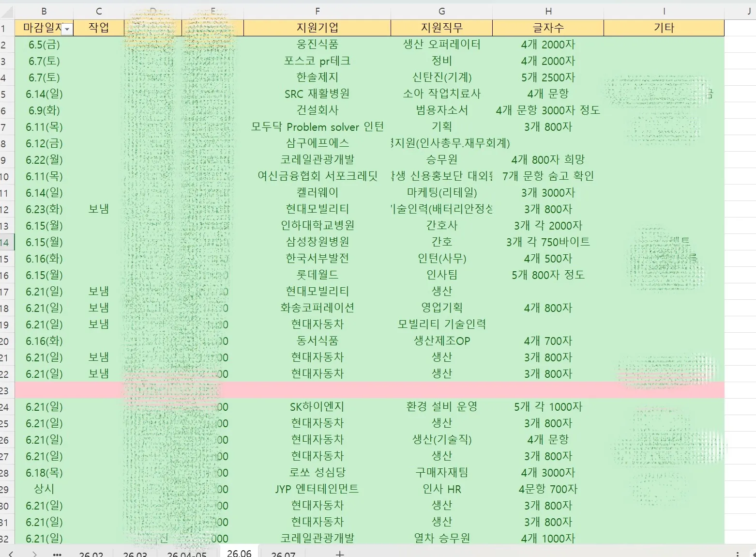The image size is (756, 557).
Task: Select the 화송코퍼레이션 cell
Action: pos(317,308)
